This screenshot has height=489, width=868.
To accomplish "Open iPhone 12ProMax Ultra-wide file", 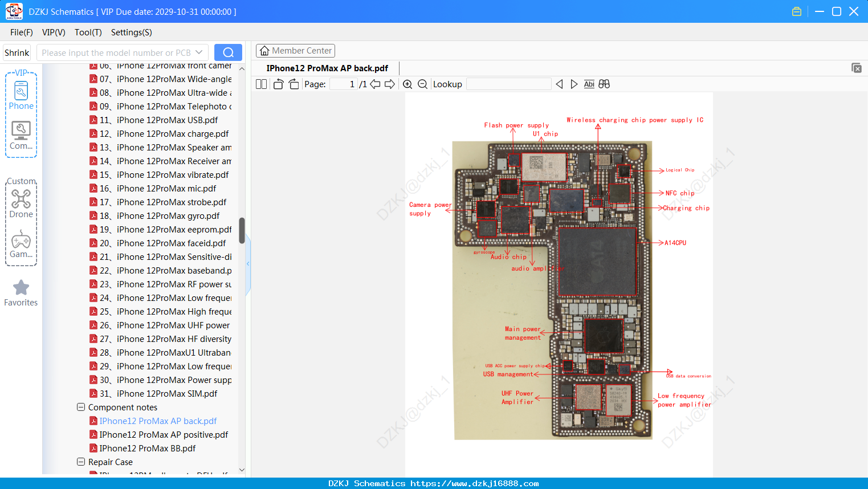I will [x=161, y=93].
